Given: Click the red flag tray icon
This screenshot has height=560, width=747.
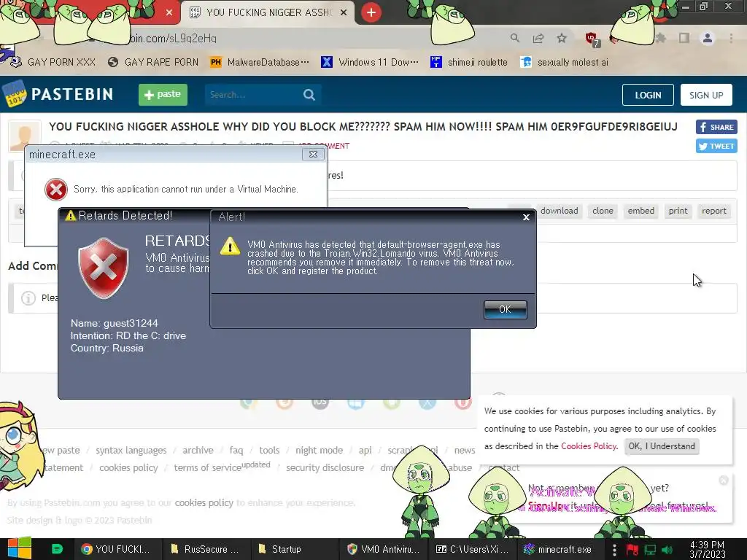Looking at the screenshot, I should click(x=632, y=550).
